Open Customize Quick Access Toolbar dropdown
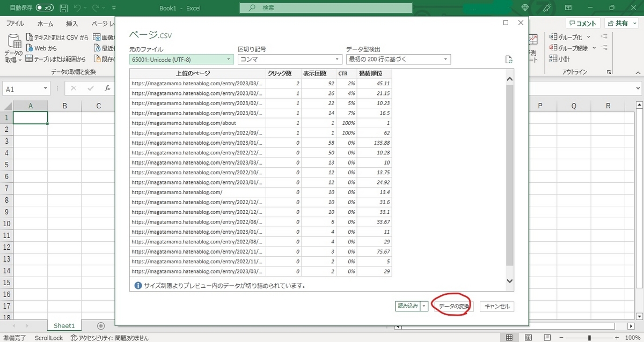The width and height of the screenshot is (644, 342). click(x=114, y=9)
